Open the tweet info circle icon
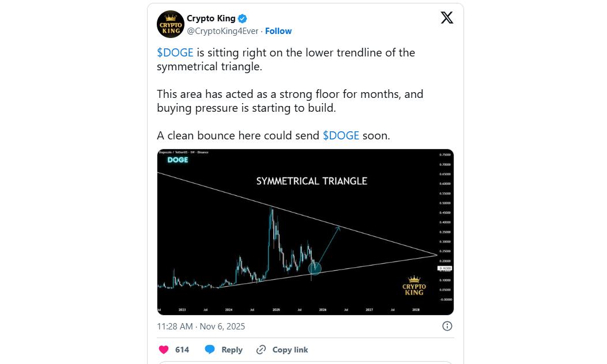 click(447, 326)
